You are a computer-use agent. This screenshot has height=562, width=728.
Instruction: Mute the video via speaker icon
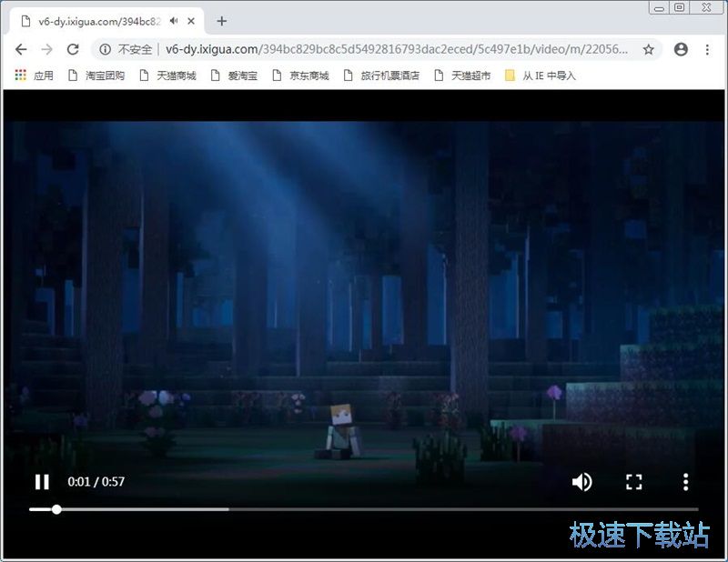tap(582, 482)
